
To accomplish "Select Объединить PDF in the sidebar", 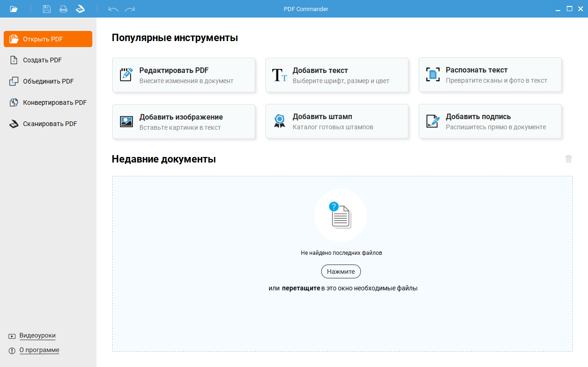I will click(x=48, y=81).
